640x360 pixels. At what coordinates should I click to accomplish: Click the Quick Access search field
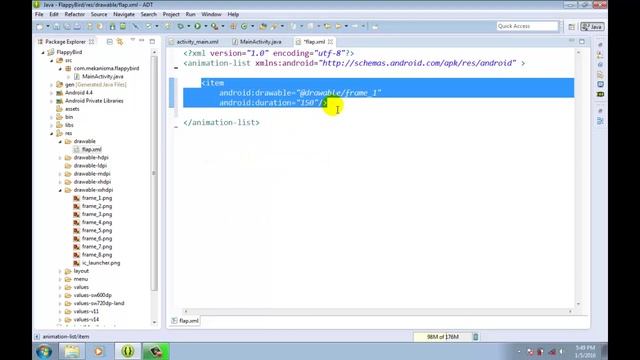point(527,26)
